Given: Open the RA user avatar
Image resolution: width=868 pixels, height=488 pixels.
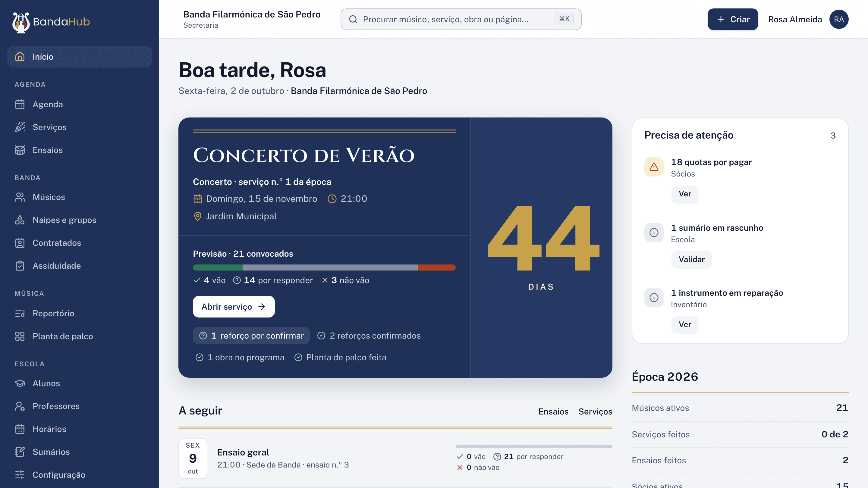Looking at the screenshot, I should tap(839, 20).
